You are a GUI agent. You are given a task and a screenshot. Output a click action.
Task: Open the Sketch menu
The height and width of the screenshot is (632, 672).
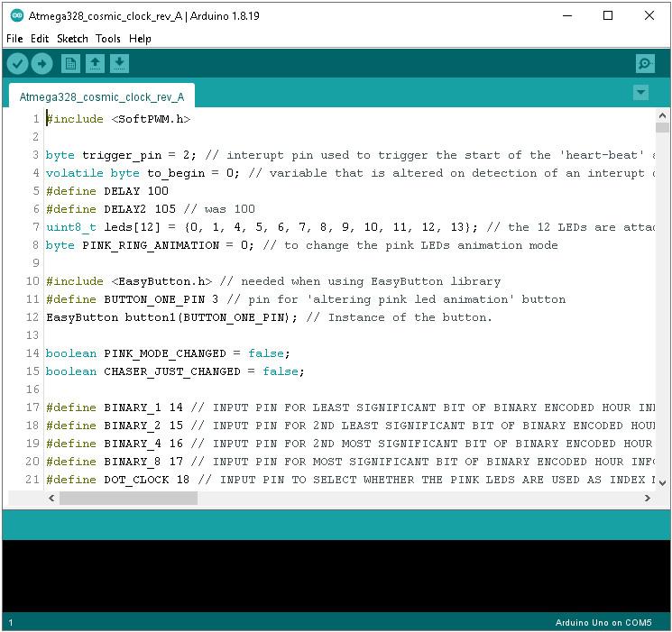tap(72, 39)
